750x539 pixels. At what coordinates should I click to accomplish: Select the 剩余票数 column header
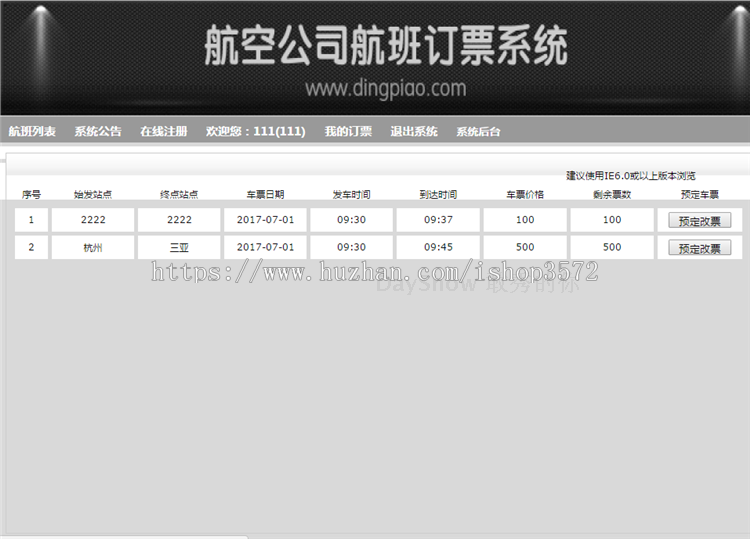coord(612,194)
